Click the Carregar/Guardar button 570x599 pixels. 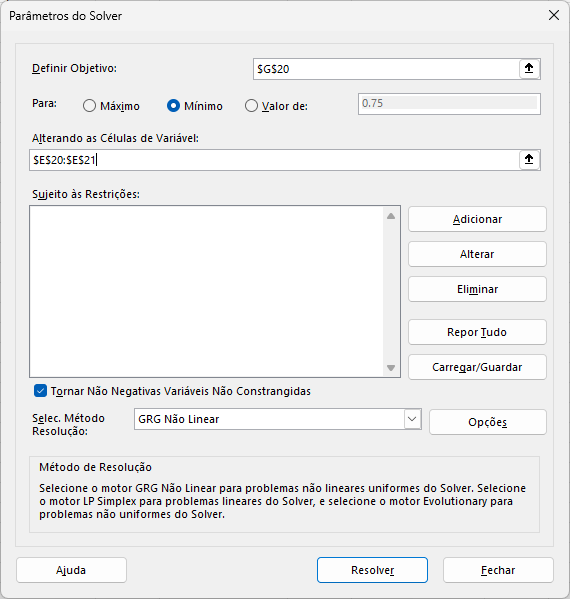tap(477, 367)
